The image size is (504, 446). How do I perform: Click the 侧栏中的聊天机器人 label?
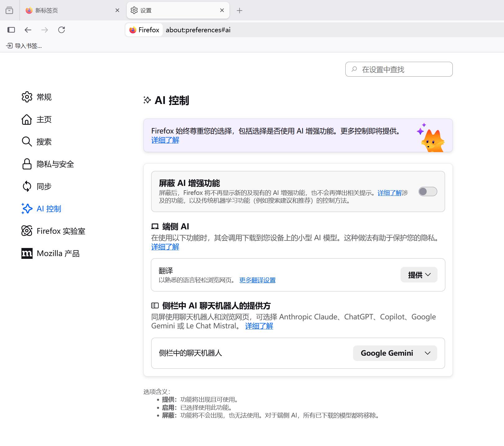pyautogui.click(x=190, y=353)
